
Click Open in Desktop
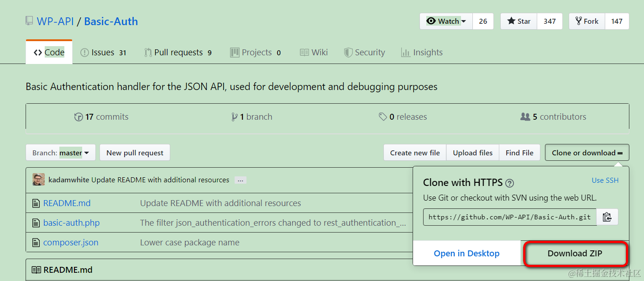(x=466, y=254)
